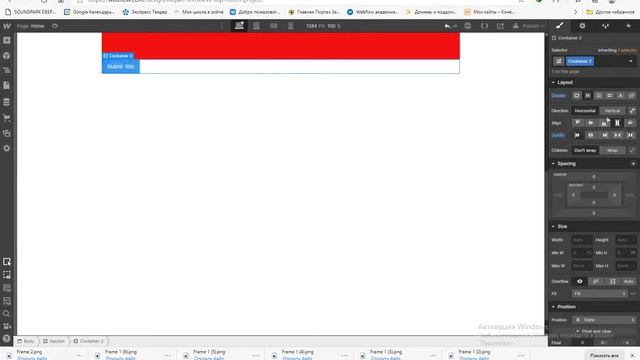
Task: Select Body in the breadcrumb bar
Action: [26, 341]
